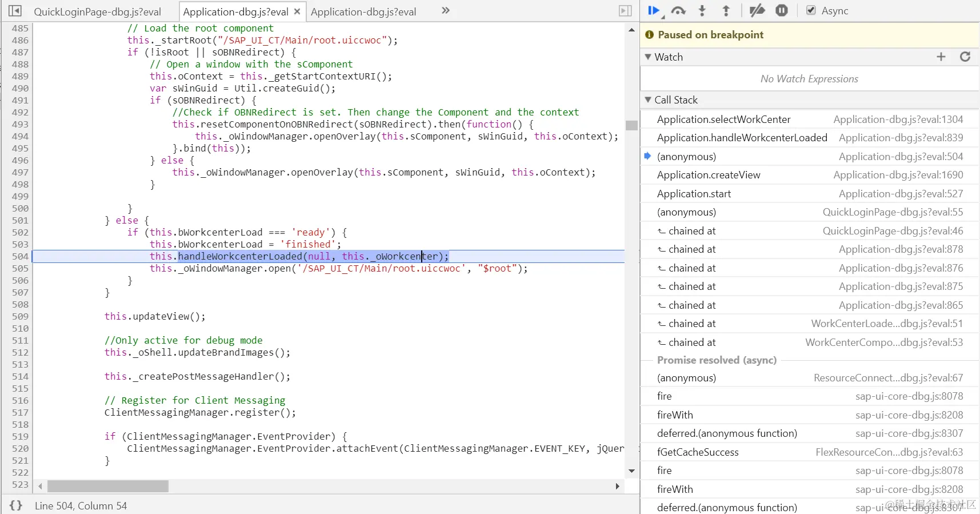Click the vertical scrollbar thumb
Image resolution: width=980 pixels, height=514 pixels.
631,125
